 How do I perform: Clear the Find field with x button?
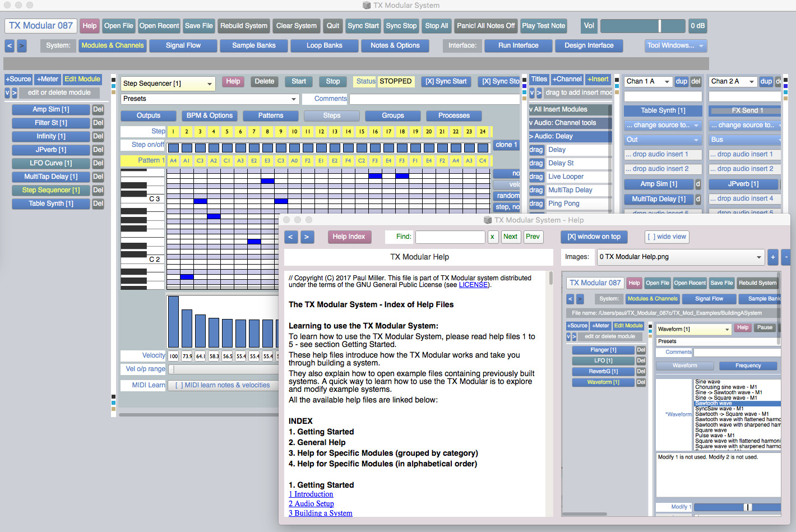492,237
